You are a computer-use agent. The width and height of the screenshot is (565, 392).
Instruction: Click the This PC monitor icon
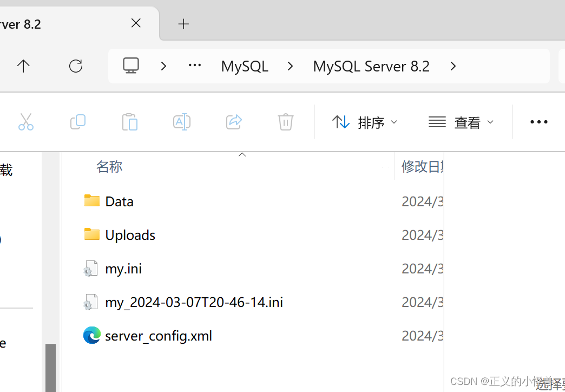click(x=131, y=66)
